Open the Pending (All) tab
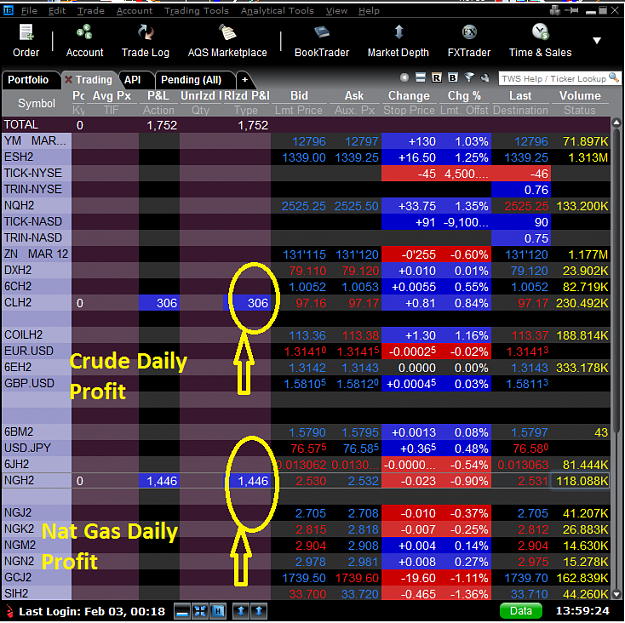Viewport: 625px width, 623px height. [191, 80]
